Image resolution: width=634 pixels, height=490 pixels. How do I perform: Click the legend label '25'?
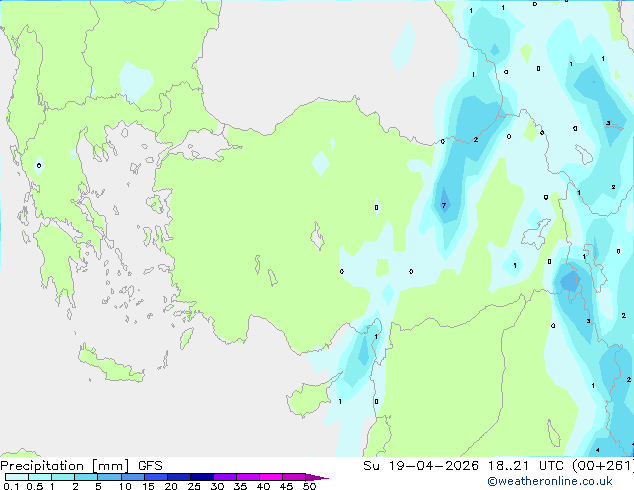tap(194, 486)
